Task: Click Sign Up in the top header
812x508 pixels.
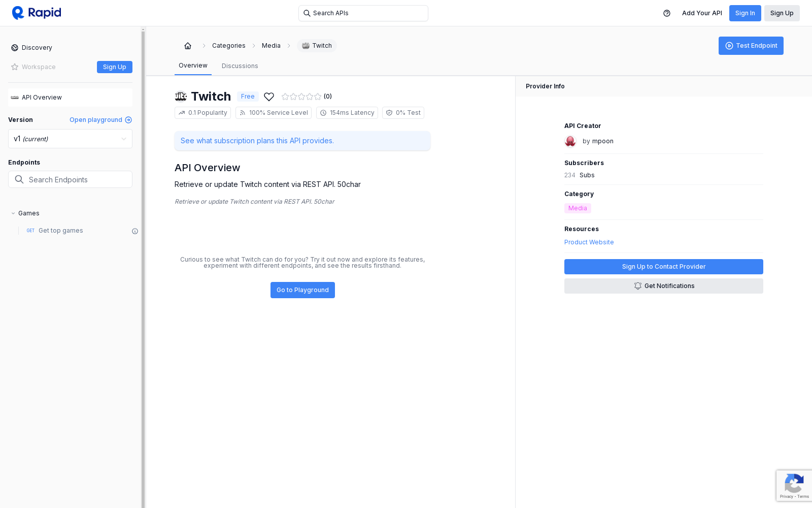Action: point(782,13)
